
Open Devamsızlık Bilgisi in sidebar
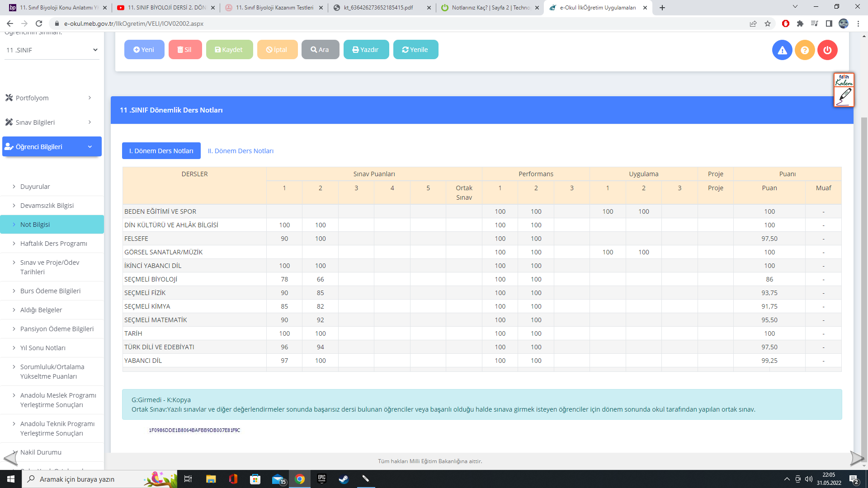coord(47,206)
